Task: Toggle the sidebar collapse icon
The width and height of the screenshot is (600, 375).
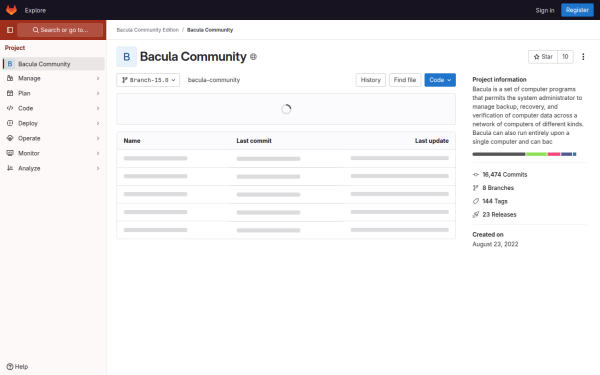Action: point(10,30)
